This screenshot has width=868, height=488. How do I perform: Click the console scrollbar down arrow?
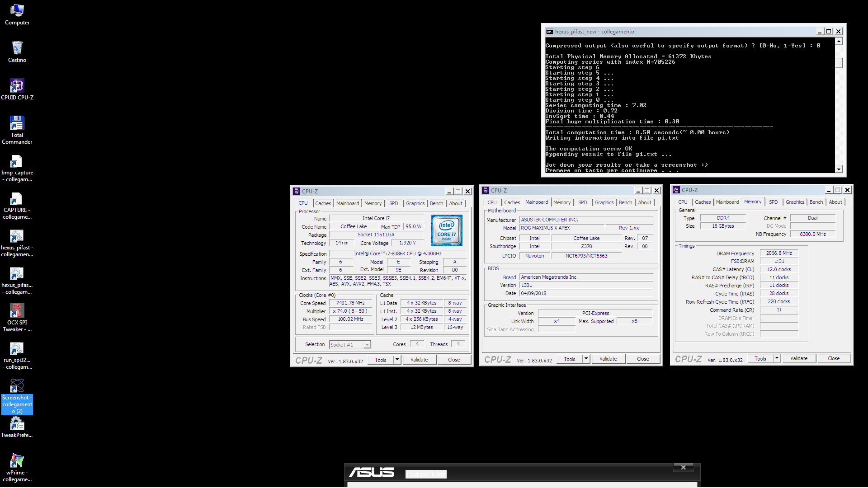(x=839, y=169)
